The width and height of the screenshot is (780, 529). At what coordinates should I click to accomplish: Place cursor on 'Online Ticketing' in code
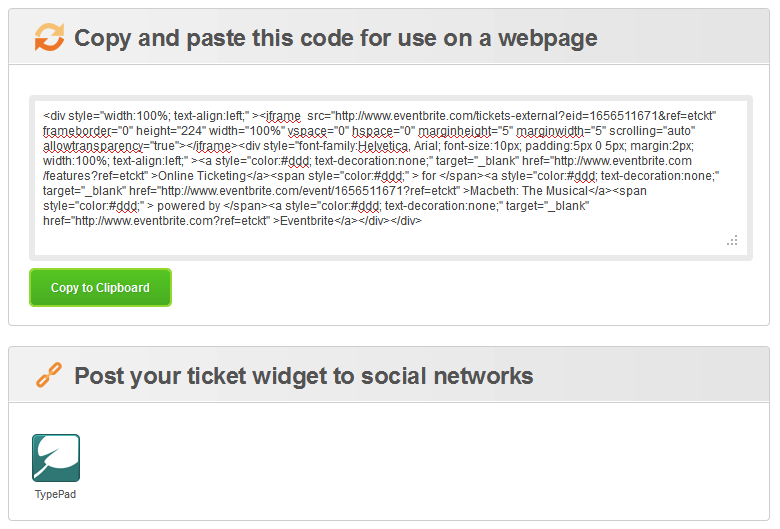(x=202, y=176)
